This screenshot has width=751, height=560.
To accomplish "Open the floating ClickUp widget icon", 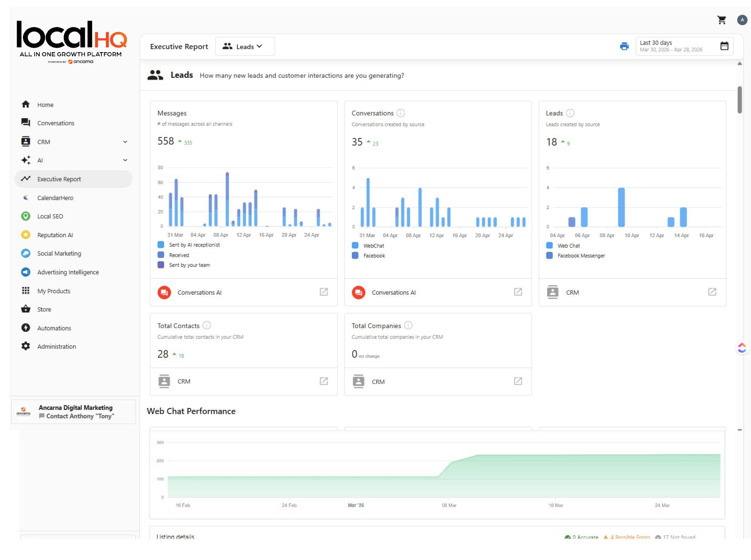I will click(x=742, y=348).
